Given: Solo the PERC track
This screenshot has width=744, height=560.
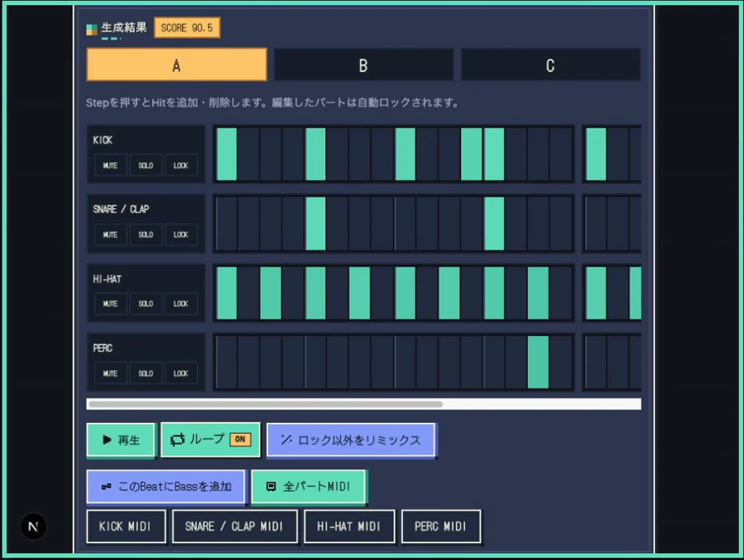Looking at the screenshot, I should [146, 374].
